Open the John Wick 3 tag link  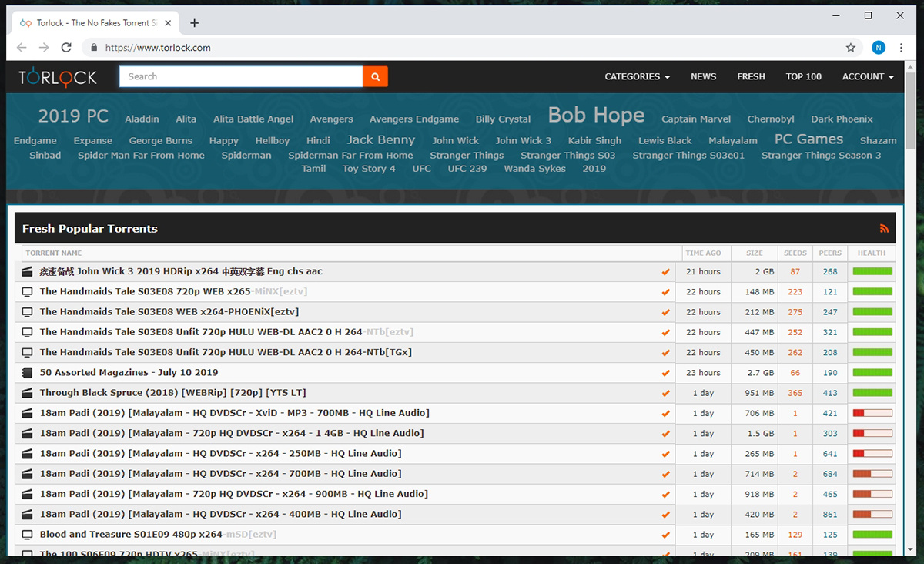(x=524, y=141)
